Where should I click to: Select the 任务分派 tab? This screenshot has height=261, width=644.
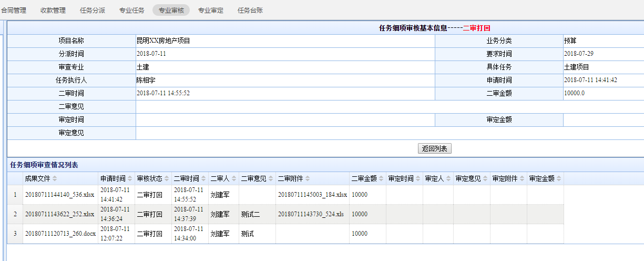pos(93,10)
